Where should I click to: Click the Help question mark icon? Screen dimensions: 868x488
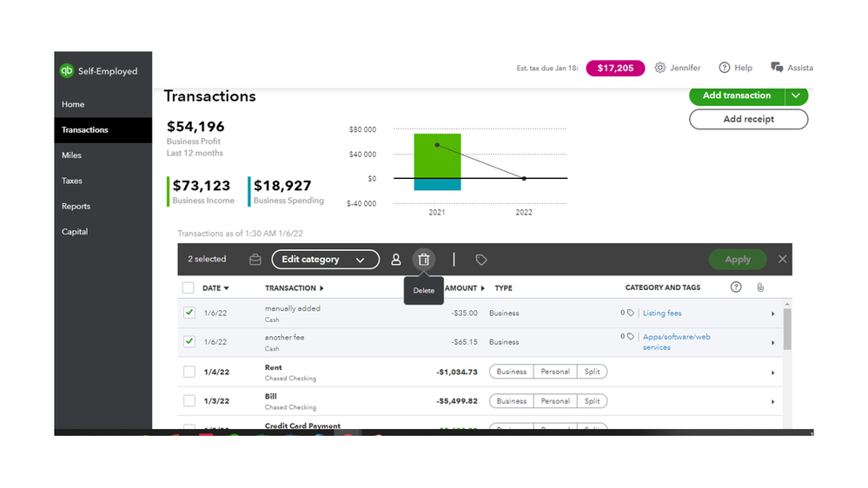[724, 68]
